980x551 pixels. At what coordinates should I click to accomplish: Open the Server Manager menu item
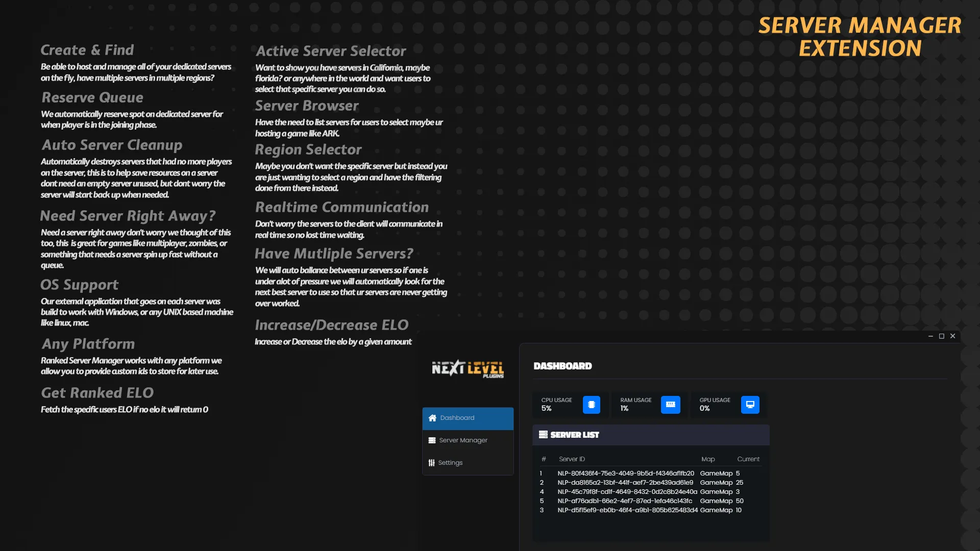click(x=463, y=440)
